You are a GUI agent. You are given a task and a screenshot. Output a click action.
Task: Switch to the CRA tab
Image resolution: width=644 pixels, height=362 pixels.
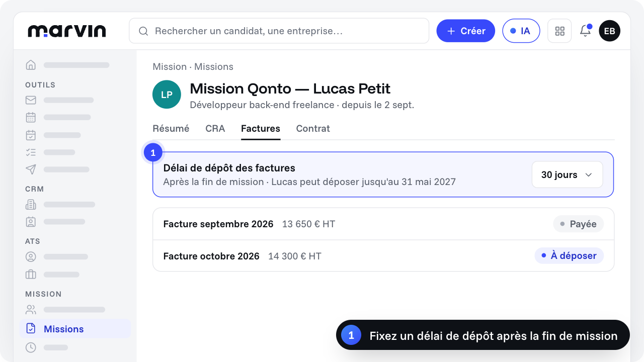pyautogui.click(x=215, y=128)
